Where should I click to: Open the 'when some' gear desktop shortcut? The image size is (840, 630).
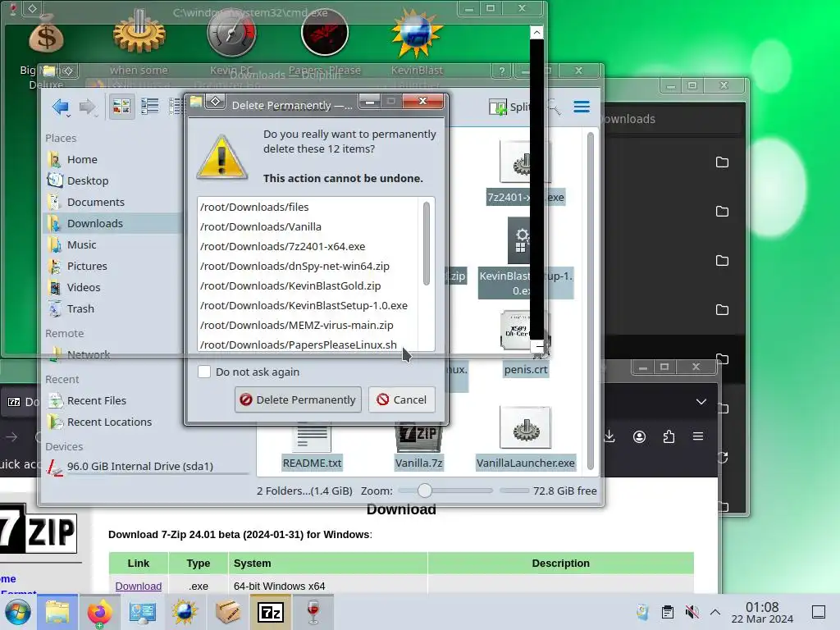139,43
